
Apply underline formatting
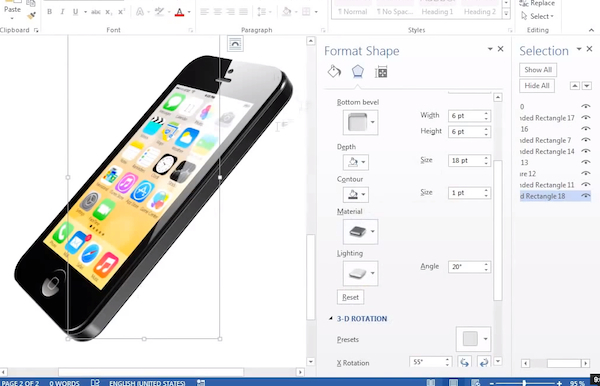tap(75, 12)
